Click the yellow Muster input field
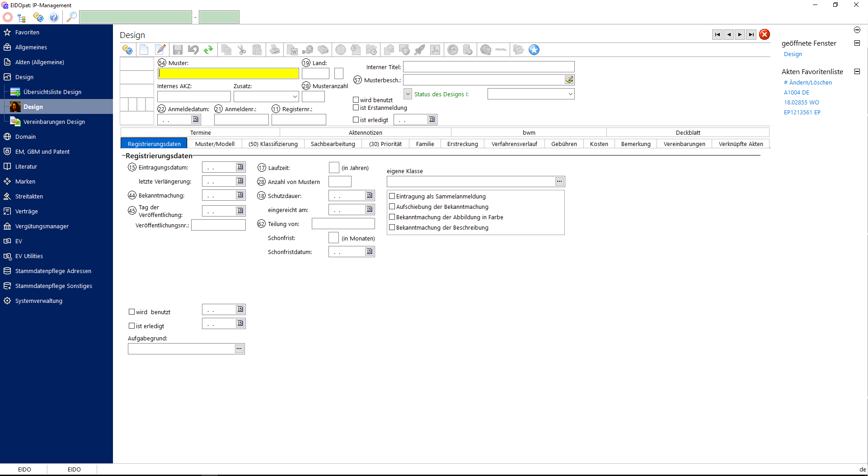Screen dimensions: 868x476 [x=228, y=73]
